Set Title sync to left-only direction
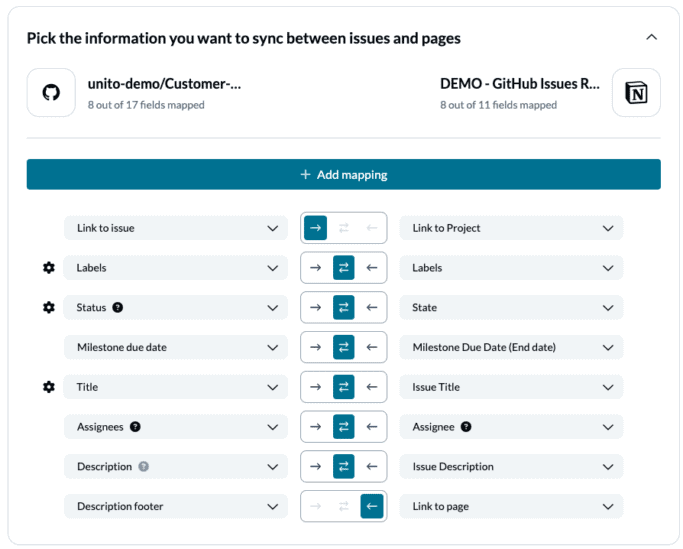Image resolution: width=683 pixels, height=549 pixels. pyautogui.click(x=371, y=387)
